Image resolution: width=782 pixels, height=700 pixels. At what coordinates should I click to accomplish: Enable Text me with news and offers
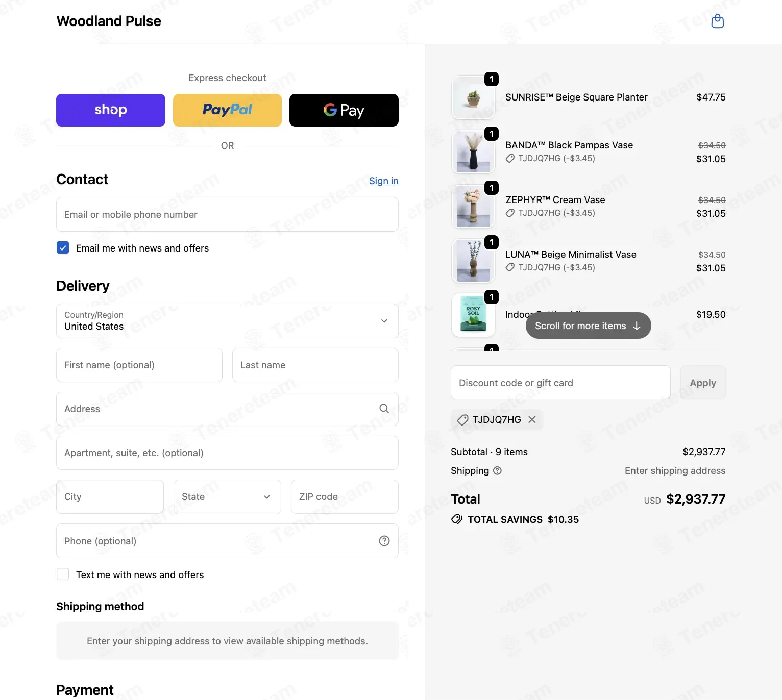(x=63, y=574)
